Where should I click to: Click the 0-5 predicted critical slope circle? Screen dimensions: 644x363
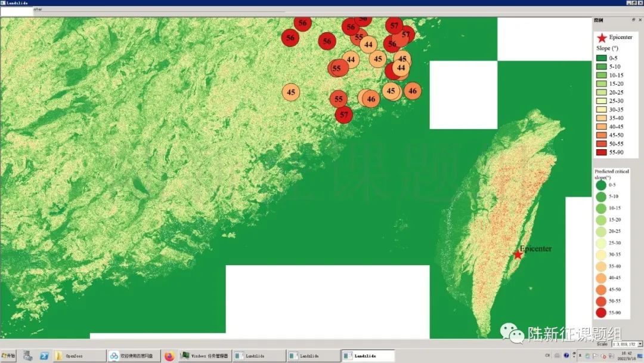(601, 186)
